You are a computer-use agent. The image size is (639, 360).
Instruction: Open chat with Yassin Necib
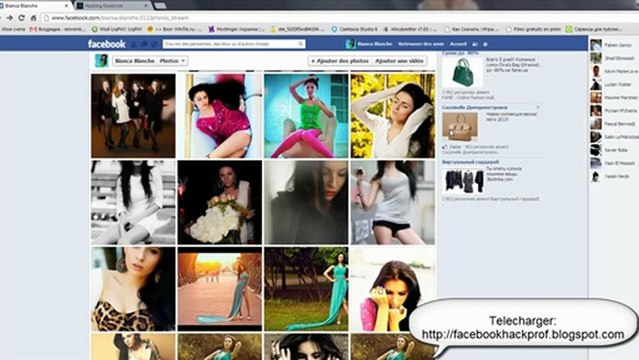point(613,177)
